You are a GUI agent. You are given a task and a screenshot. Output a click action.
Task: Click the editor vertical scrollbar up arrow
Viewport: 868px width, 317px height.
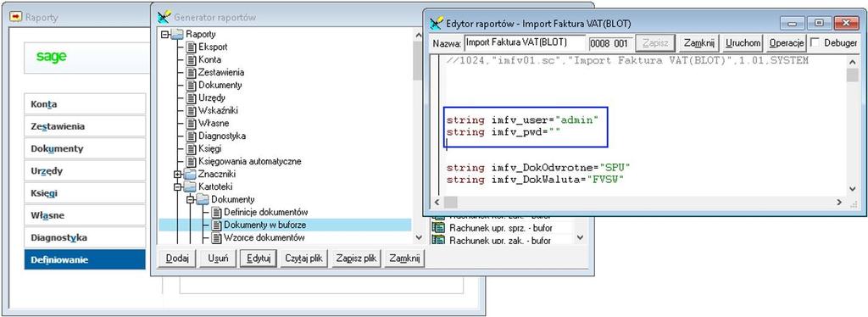[853, 62]
